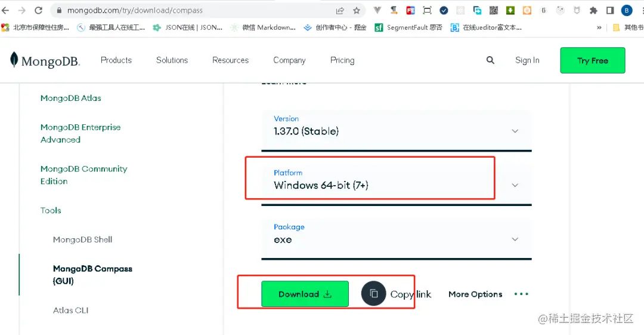Click the green Try Free button
Image resolution: width=644 pixels, height=335 pixels.
pos(593,60)
